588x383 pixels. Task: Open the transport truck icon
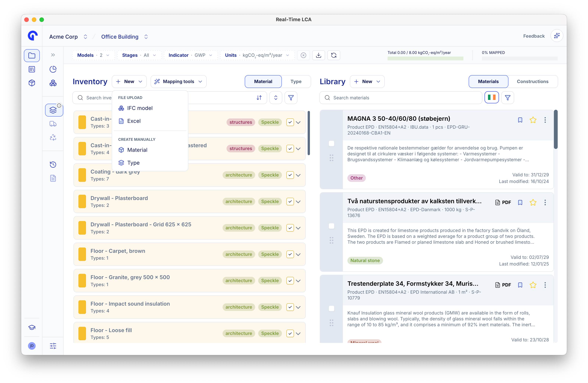pos(53,124)
